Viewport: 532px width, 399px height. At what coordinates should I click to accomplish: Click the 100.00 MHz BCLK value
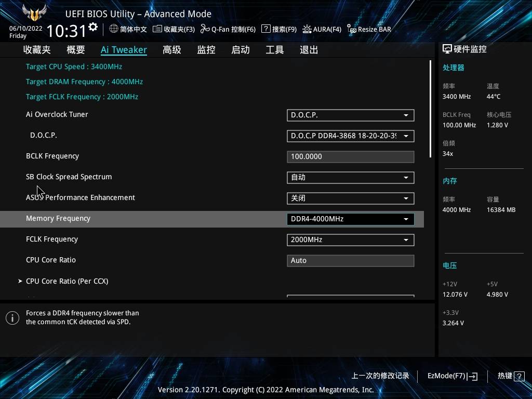coord(459,125)
